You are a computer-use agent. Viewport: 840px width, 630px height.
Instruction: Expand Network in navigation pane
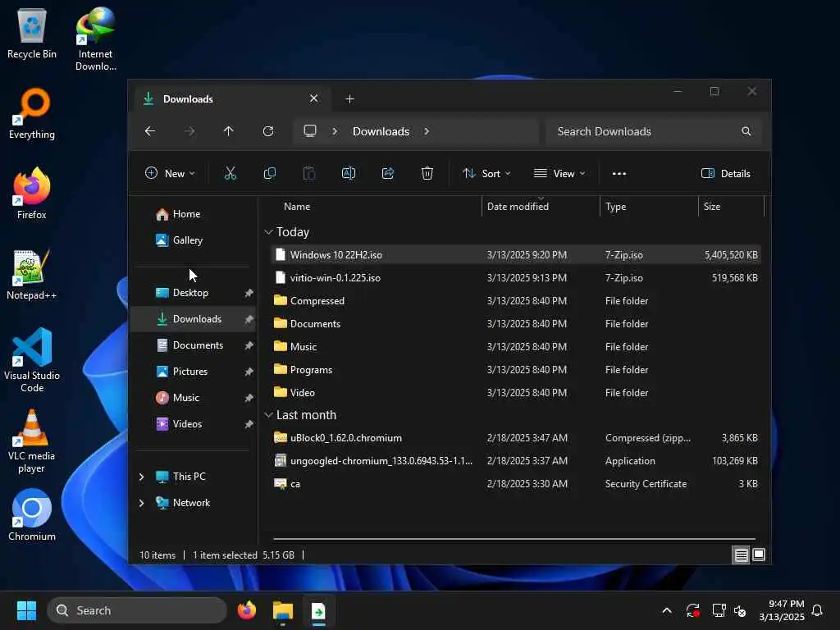141,503
